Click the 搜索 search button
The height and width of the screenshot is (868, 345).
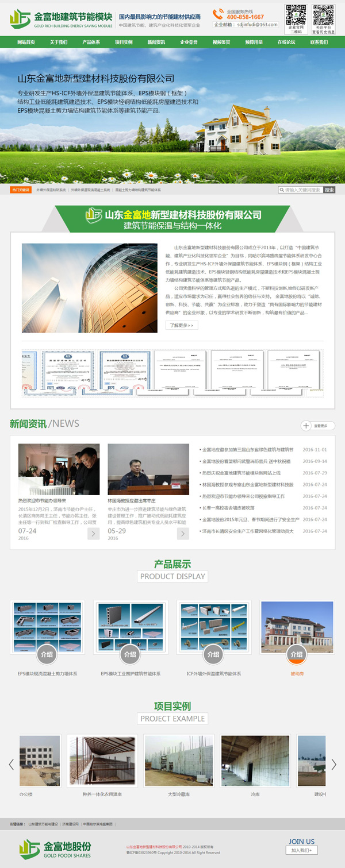coord(329,190)
